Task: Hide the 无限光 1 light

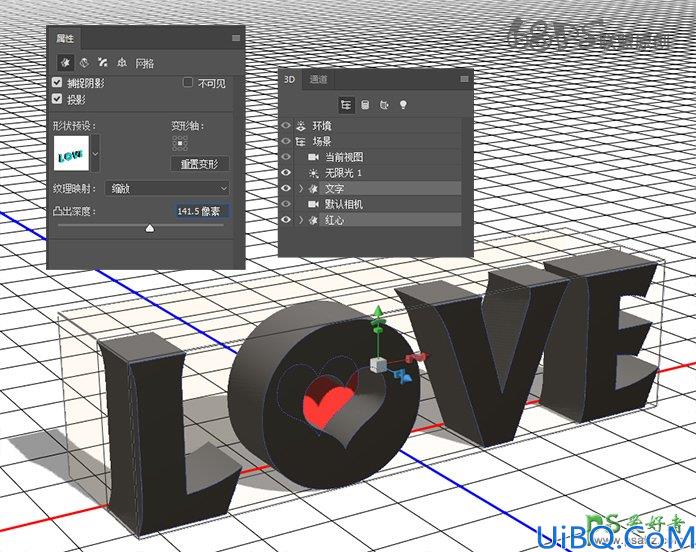Action: tap(286, 173)
